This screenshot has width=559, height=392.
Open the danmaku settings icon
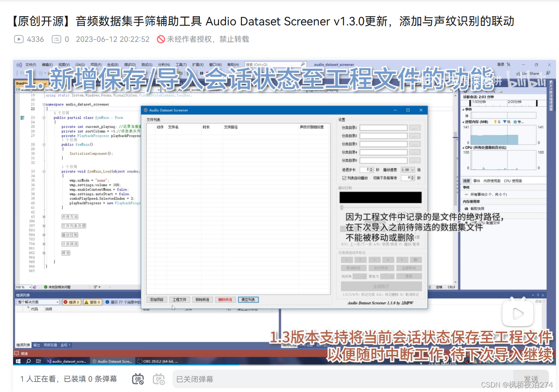point(159,379)
